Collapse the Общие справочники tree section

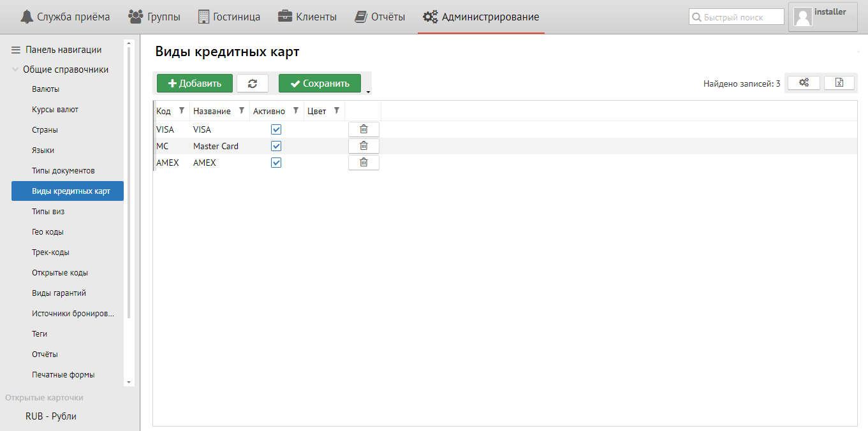[x=15, y=69]
